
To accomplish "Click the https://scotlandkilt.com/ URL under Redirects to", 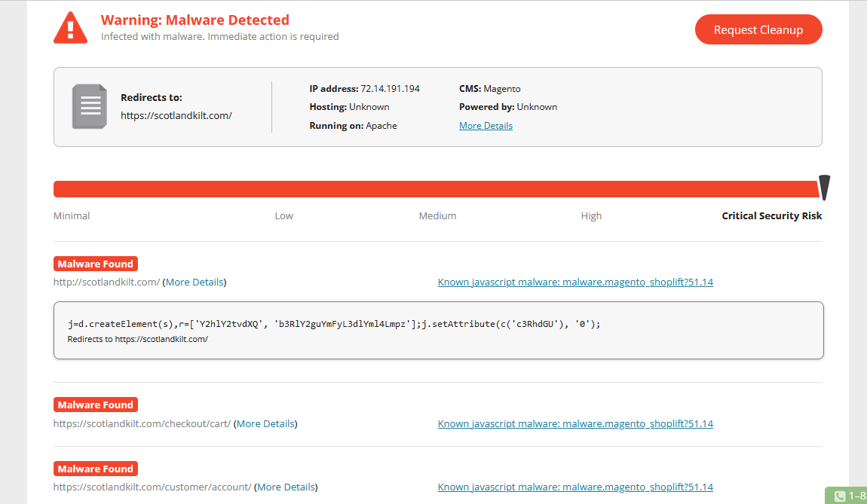I will (x=176, y=116).
